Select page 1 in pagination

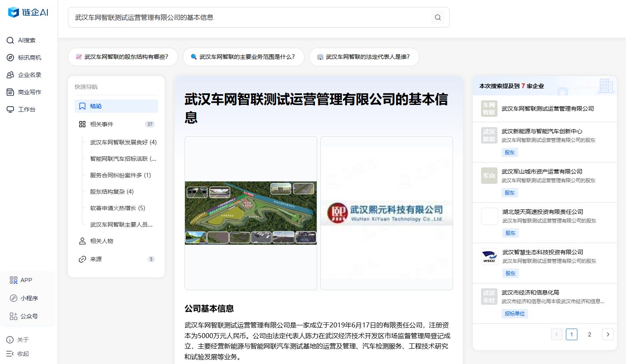tap(572, 334)
